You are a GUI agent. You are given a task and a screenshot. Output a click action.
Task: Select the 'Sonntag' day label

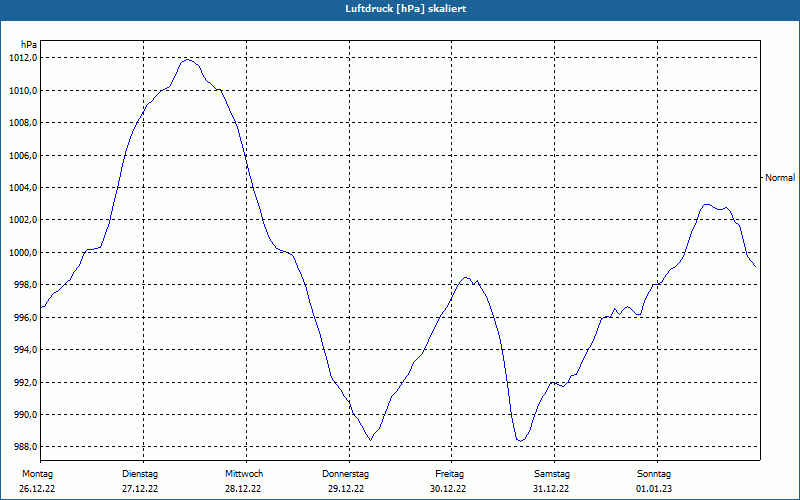coord(654,474)
